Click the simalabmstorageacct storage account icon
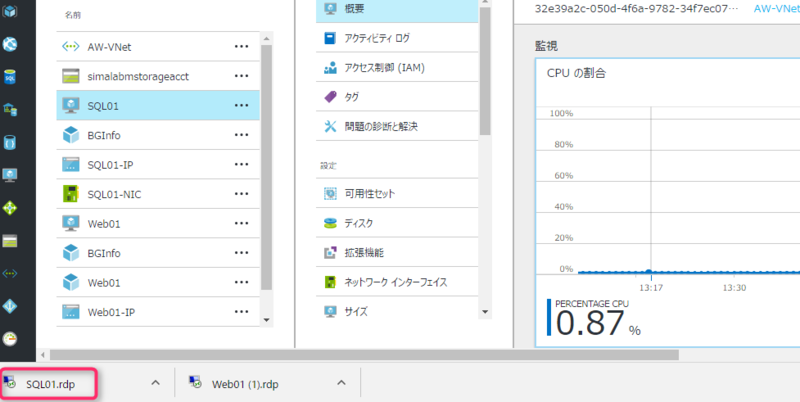 point(70,77)
